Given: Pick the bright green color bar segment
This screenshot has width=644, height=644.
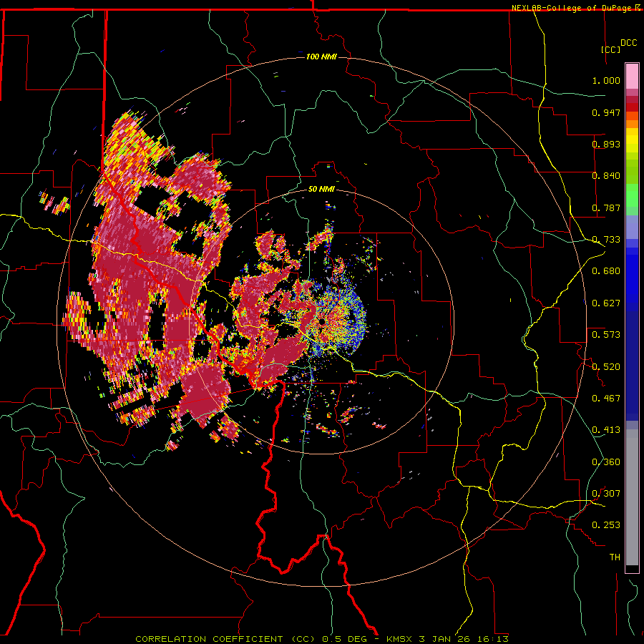Looking at the screenshot, I should click(x=632, y=195).
